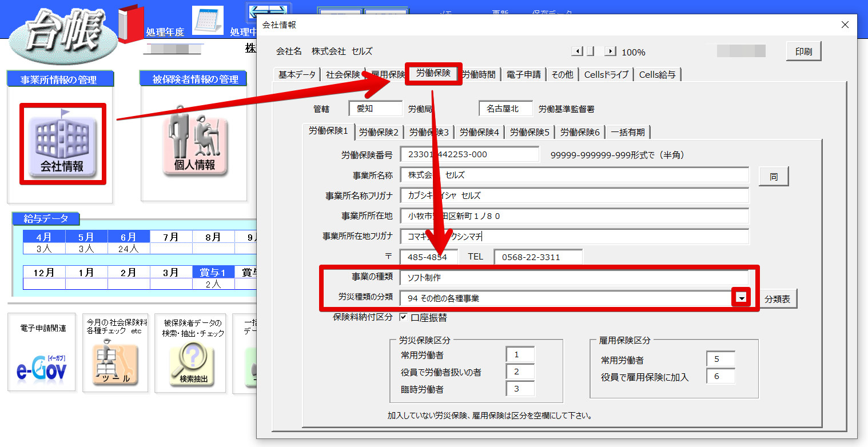
Task: Switch to the Cellsドライブ tab
Action: pyautogui.click(x=606, y=74)
